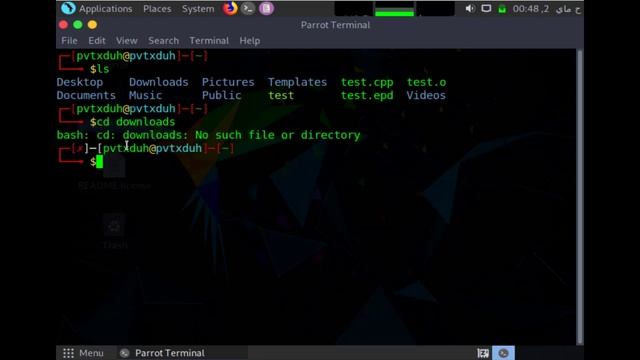The image size is (640, 360).
Task: Open the Help menu in terminal
Action: click(x=250, y=41)
